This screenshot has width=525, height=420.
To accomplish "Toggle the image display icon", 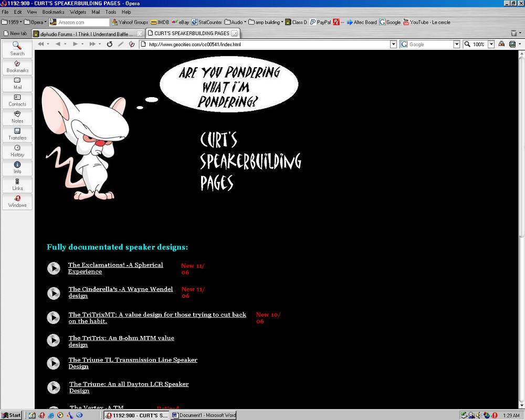I will click(512, 44).
